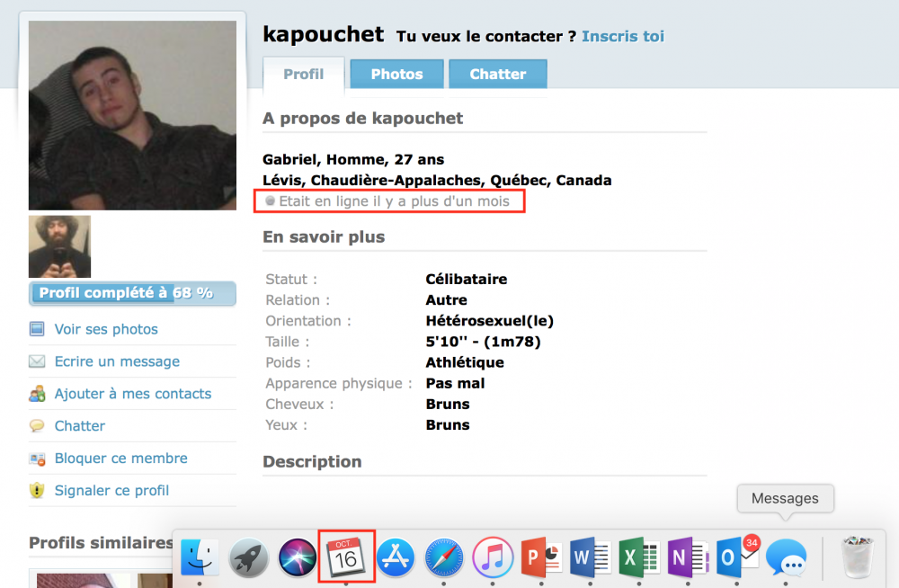
Task: Click Ecrire un message link
Action: pos(117,361)
